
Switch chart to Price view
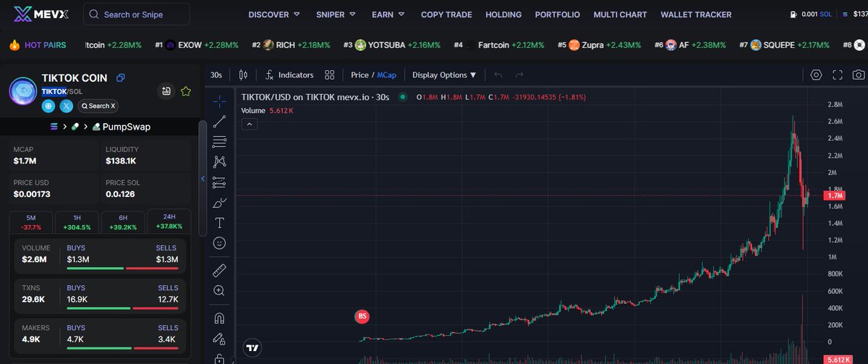(359, 75)
